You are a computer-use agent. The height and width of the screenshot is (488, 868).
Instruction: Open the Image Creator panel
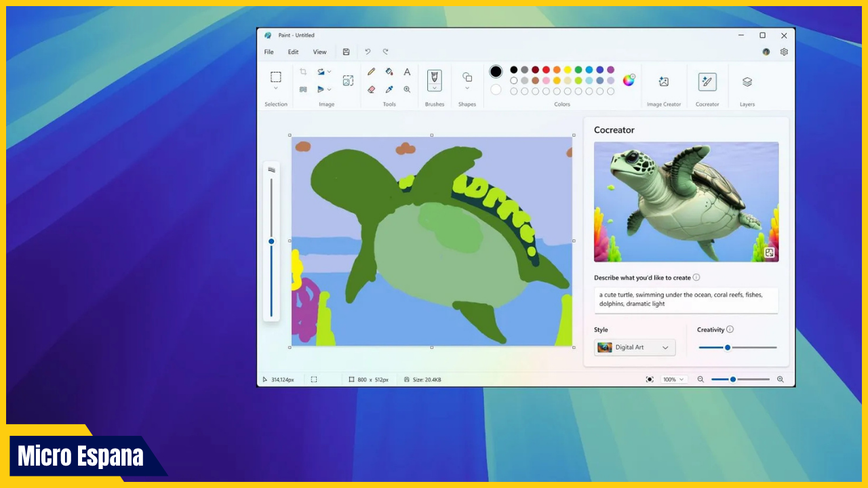tap(663, 82)
